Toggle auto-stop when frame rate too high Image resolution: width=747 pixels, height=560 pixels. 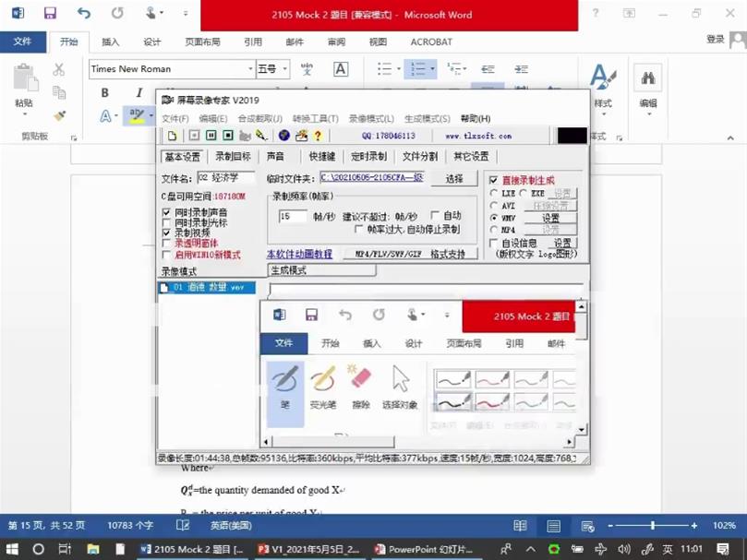(359, 230)
